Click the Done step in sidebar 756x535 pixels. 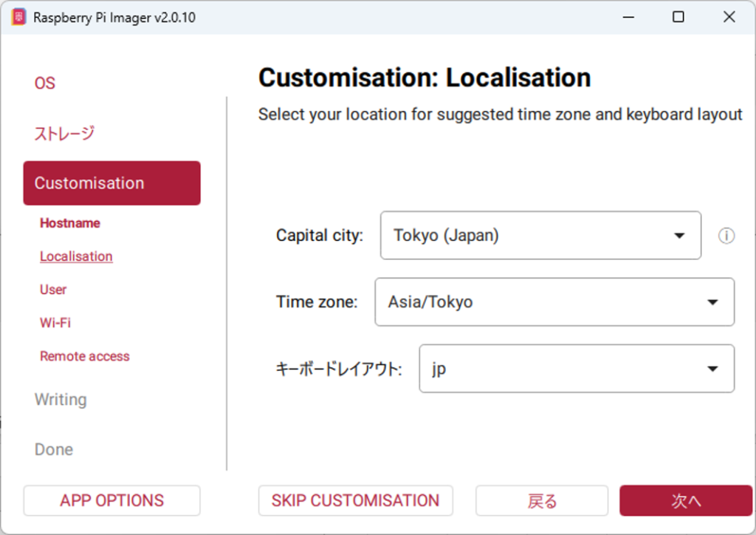click(54, 449)
